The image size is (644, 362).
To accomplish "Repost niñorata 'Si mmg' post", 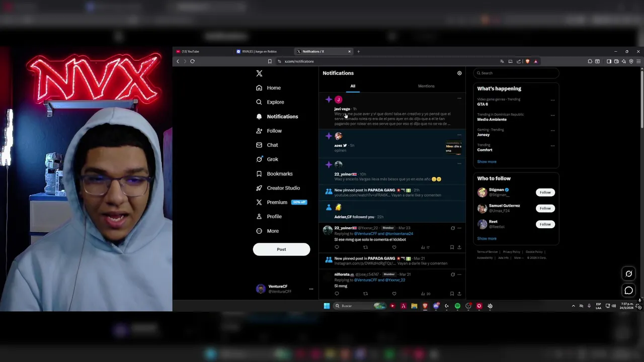I will 365,294.
